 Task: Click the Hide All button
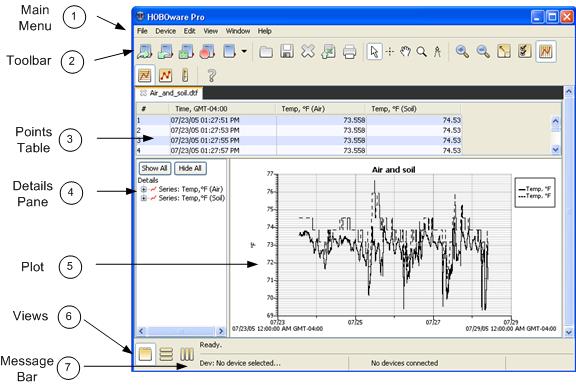click(190, 168)
